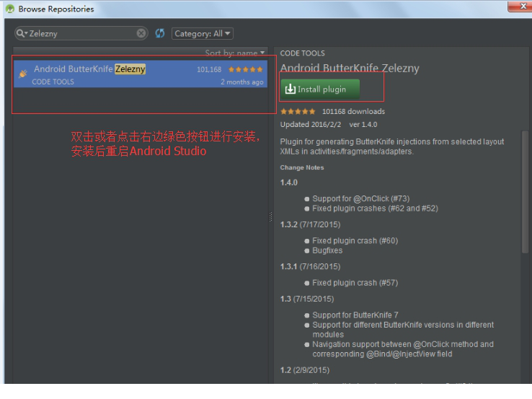The width and height of the screenshot is (532, 399).
Task: Click the search magnifier icon
Action: pos(21,33)
